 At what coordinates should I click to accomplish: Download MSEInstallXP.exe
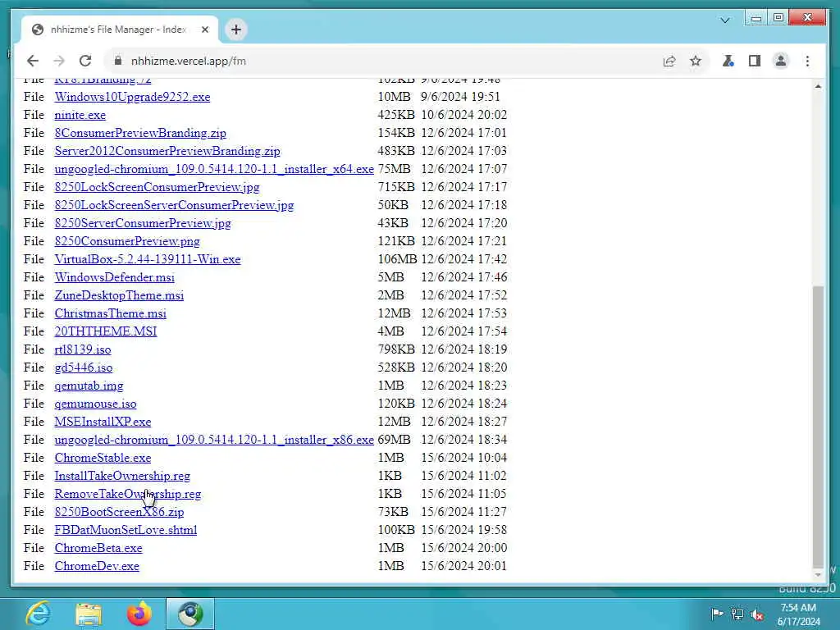point(103,422)
